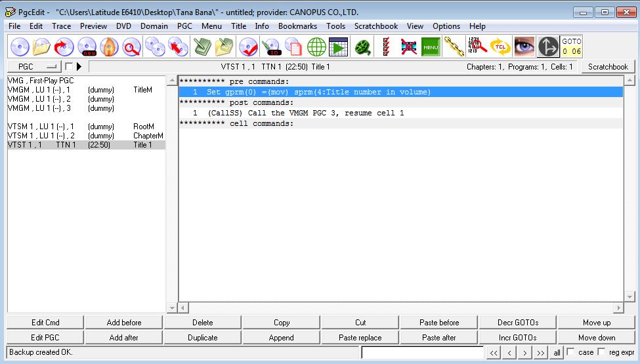The image size is (640, 364).
Task: Click the open folder toolbar icon
Action: pos(41,47)
